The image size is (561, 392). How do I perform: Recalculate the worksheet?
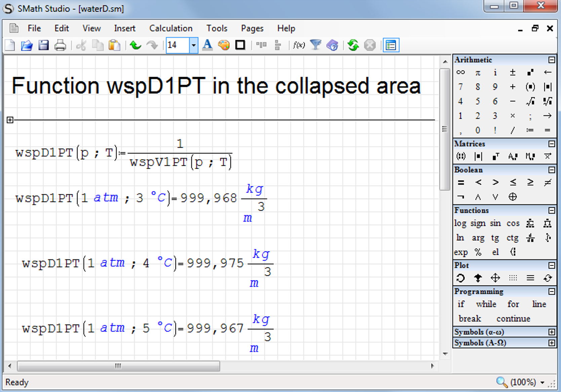coord(353,45)
